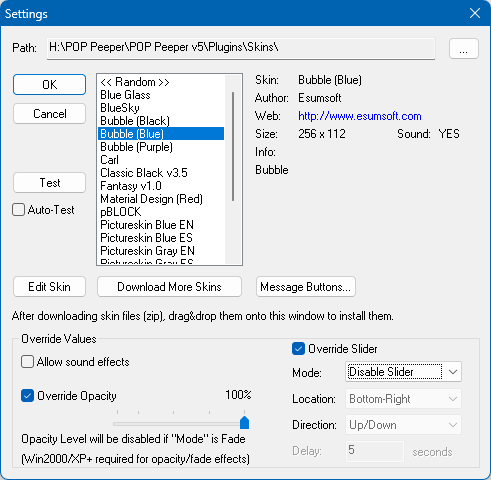This screenshot has height=480, width=491.
Task: Enable the Auto-Test checkbox
Action: [x=19, y=210]
